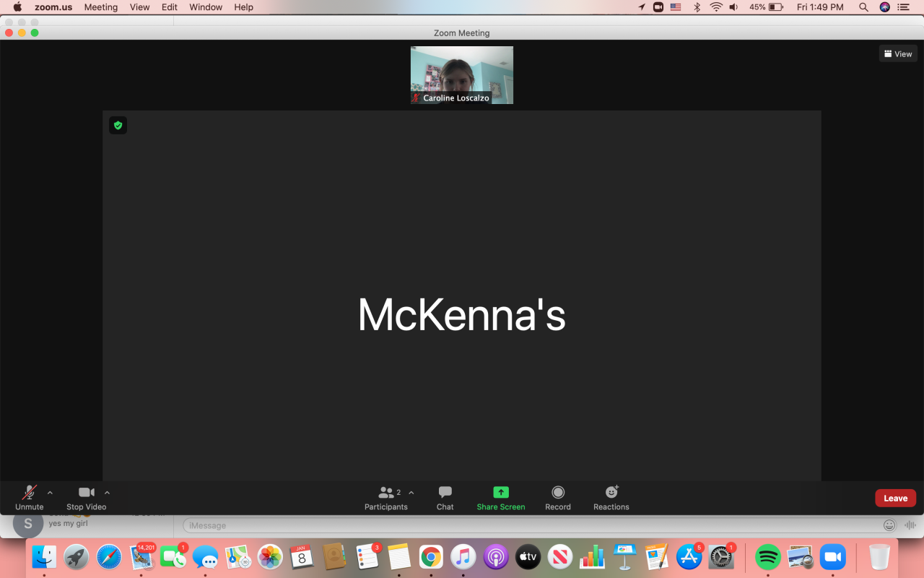Image resolution: width=924 pixels, height=578 pixels.
Task: Open Podcasts from the Dock
Action: (x=495, y=556)
